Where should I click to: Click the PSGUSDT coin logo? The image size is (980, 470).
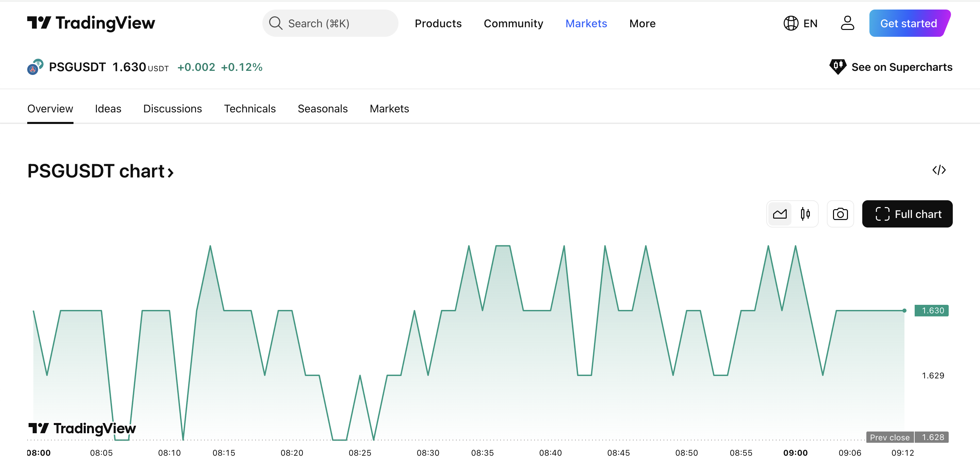[x=35, y=67]
